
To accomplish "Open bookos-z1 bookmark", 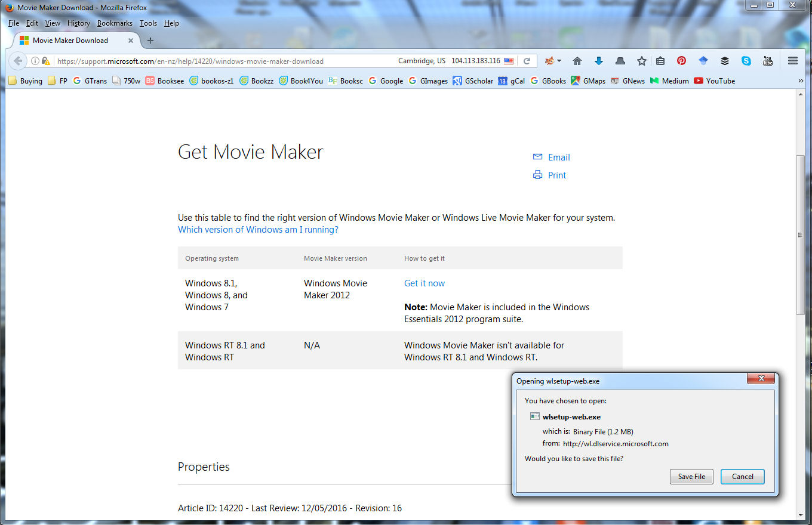I will coord(211,81).
